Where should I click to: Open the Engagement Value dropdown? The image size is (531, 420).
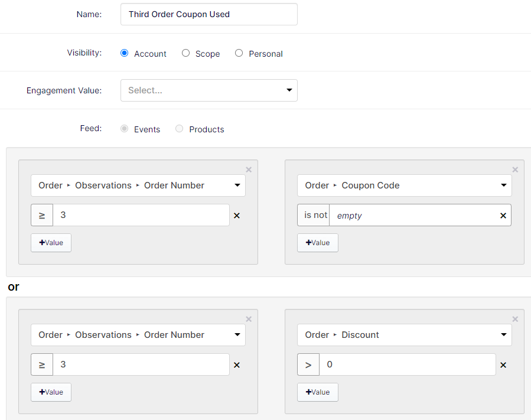[x=209, y=90]
